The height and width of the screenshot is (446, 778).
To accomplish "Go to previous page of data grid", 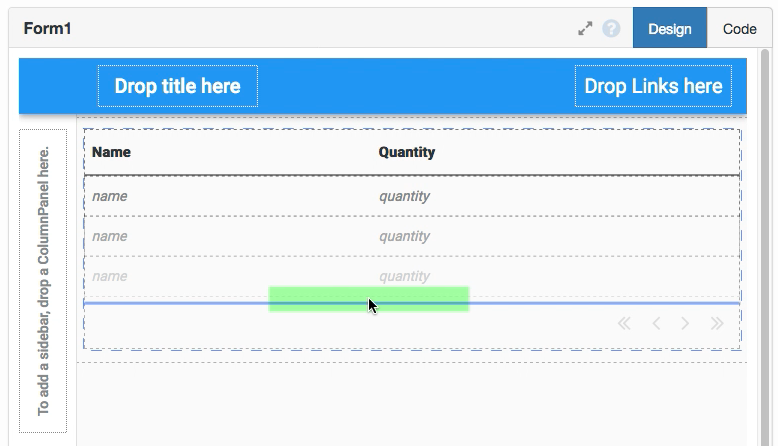I will [x=656, y=323].
